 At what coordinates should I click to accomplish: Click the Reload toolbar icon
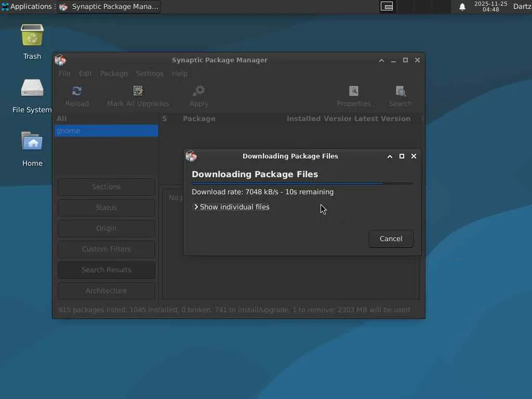tap(77, 91)
